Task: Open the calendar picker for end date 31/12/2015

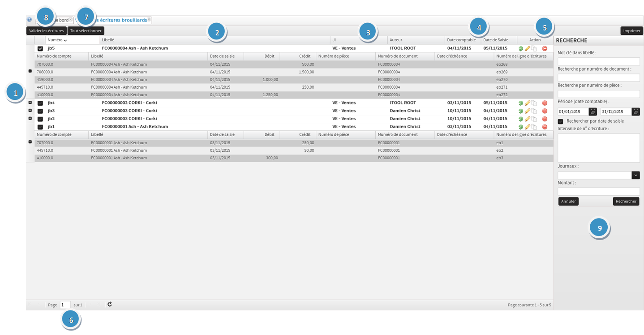Action: click(x=635, y=112)
